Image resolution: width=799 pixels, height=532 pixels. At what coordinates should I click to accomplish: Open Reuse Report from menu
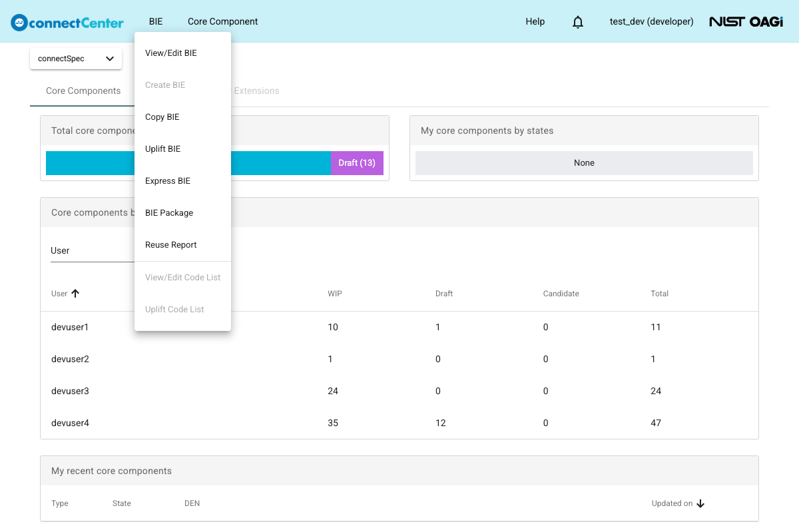pyautogui.click(x=182, y=245)
